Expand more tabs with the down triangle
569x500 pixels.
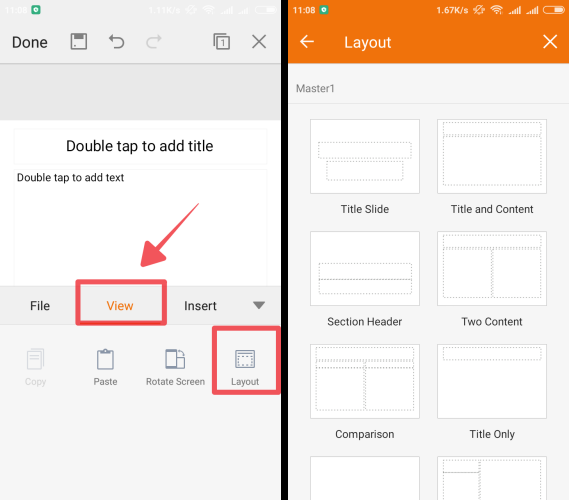coord(259,305)
